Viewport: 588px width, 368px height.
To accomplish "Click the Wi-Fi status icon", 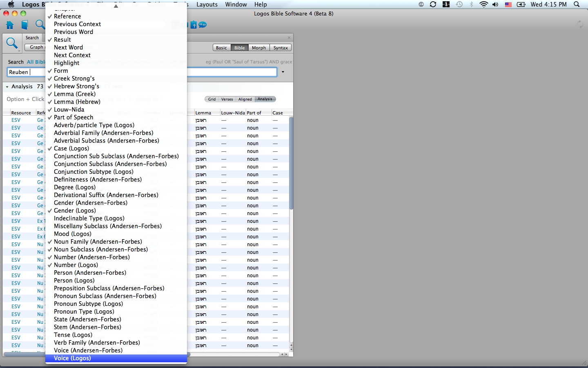I will pos(483,4).
